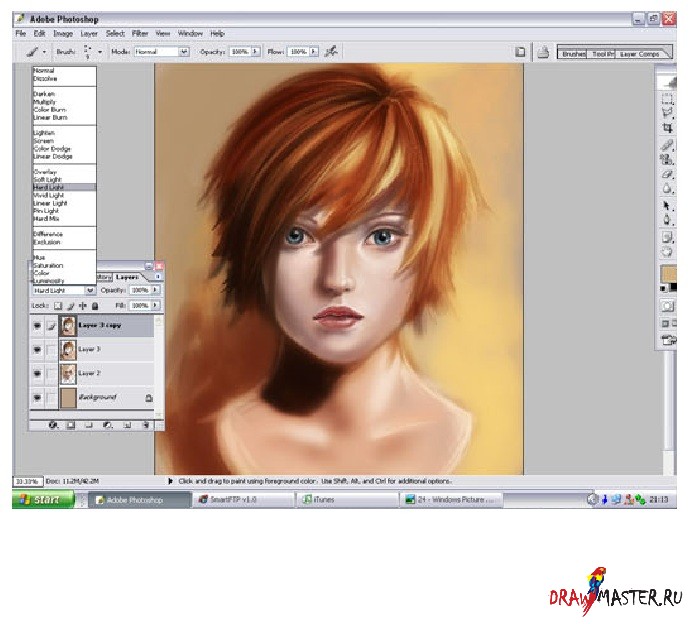690x624 pixels.
Task: Click the brush tool preset icon in options bar
Action: [32, 52]
